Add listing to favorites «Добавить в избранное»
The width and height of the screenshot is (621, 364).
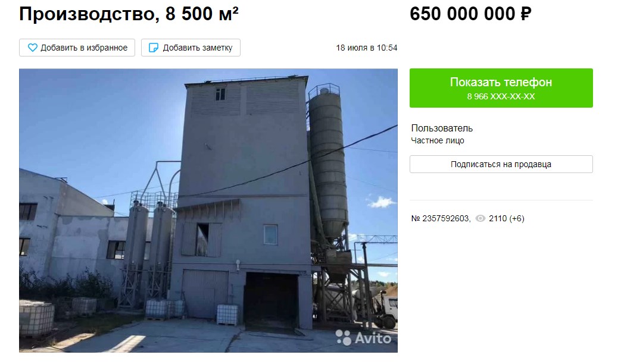77,48
